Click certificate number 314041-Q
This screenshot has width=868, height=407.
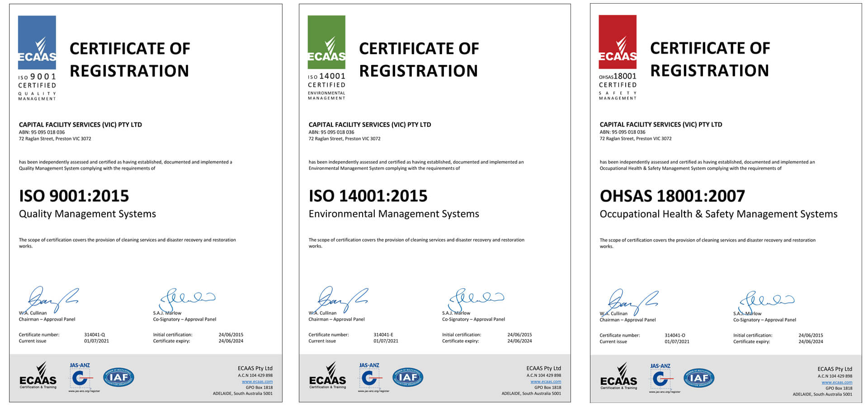click(x=94, y=335)
